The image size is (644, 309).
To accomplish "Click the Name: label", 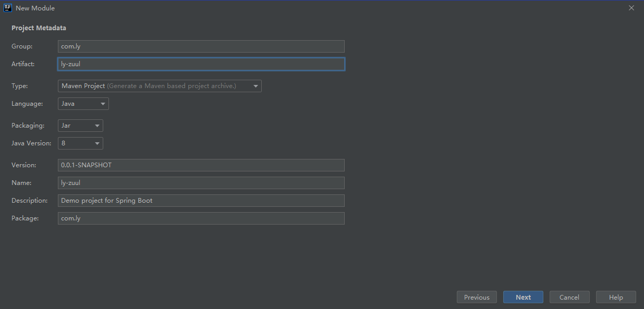I will [x=21, y=183].
